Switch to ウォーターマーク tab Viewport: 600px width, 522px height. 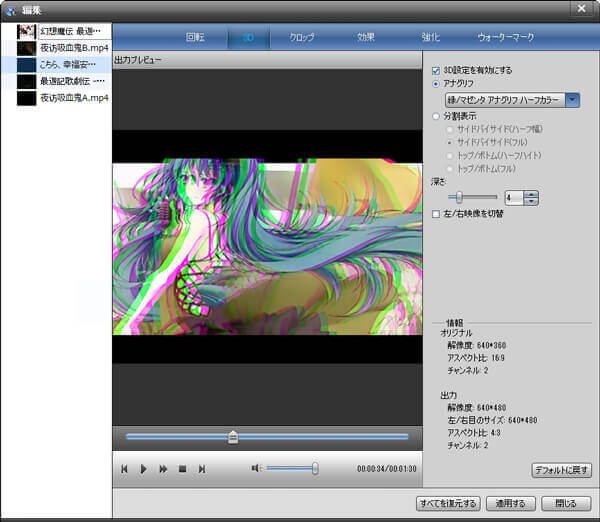point(505,38)
